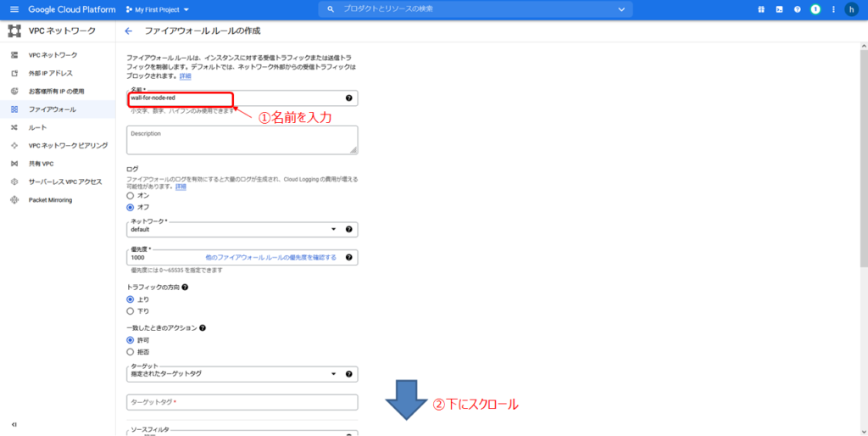The height and width of the screenshot is (436, 868).
Task: Click the help icon in the name field
Action: point(348,98)
